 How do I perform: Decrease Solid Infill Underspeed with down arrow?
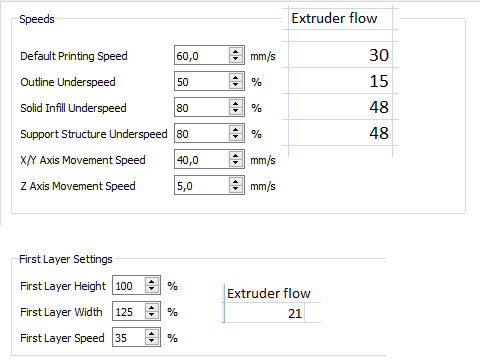tap(236, 111)
